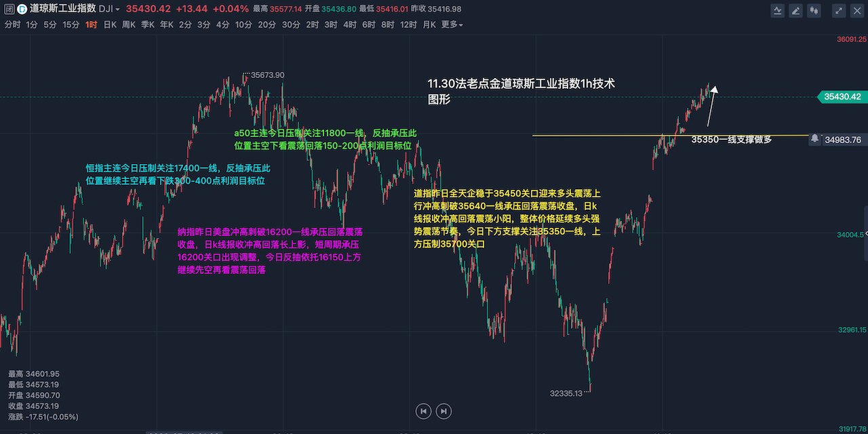Expand chart to fullscreen
868x434 pixels.
point(839,10)
